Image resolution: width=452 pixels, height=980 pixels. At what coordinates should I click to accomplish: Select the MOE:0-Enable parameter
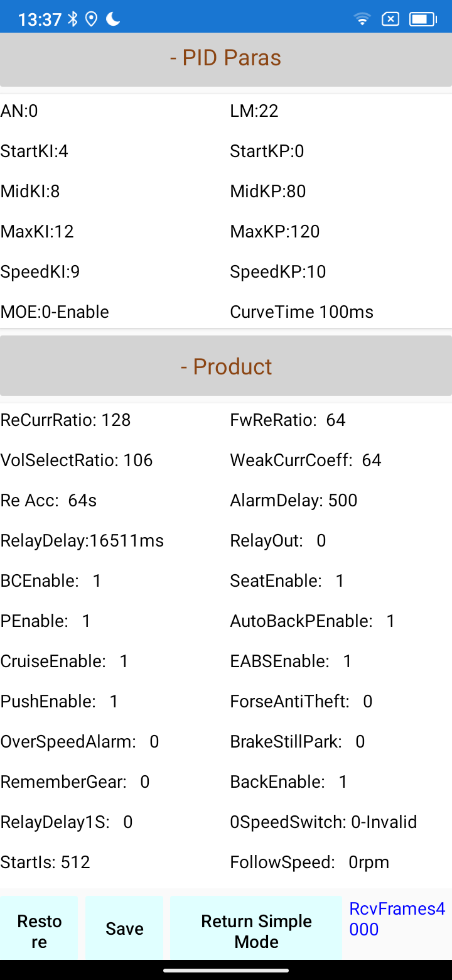coord(55,312)
